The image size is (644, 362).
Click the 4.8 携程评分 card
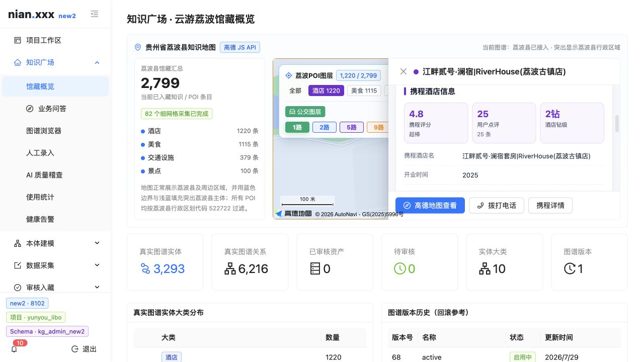(x=436, y=123)
